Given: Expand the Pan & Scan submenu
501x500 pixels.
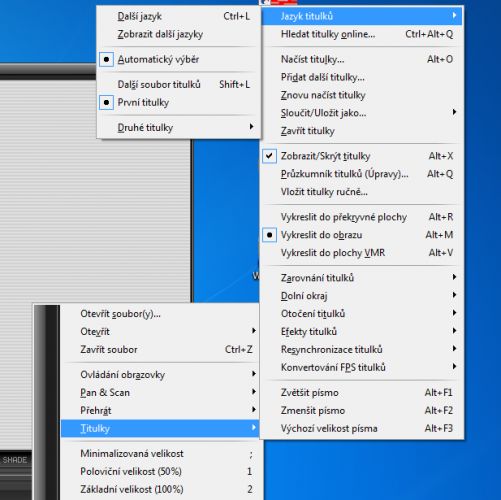Looking at the screenshot, I should 160,392.
